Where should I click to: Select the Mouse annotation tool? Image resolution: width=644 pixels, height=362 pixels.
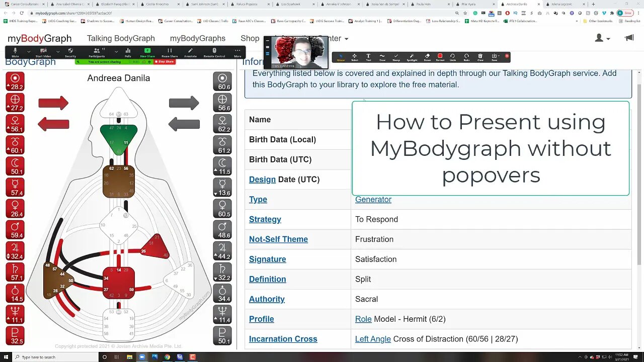tap(341, 57)
